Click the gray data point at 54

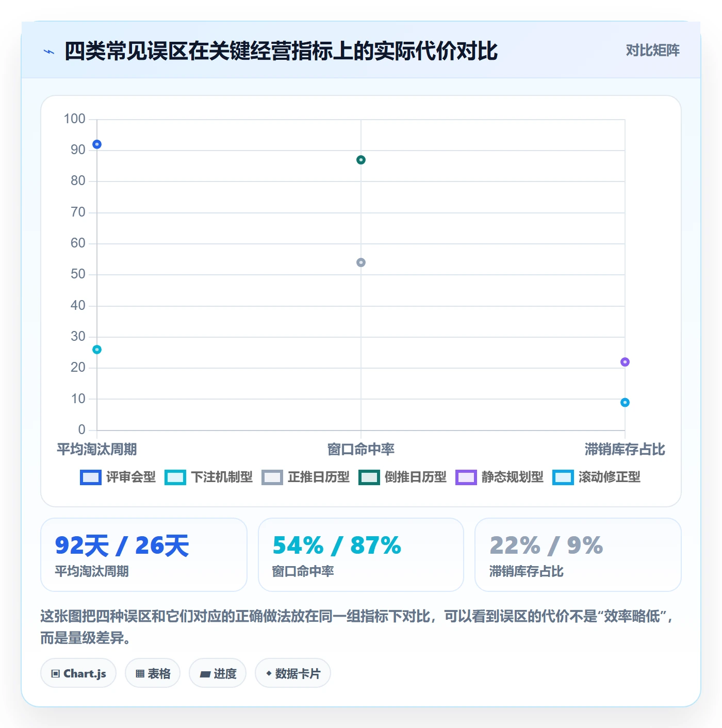pos(361,262)
